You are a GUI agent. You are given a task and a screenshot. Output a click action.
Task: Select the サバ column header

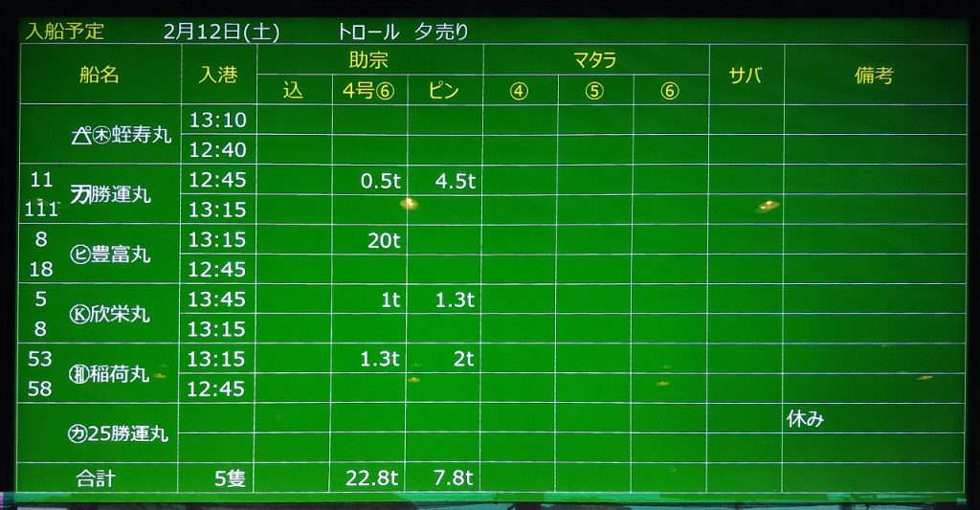click(746, 76)
